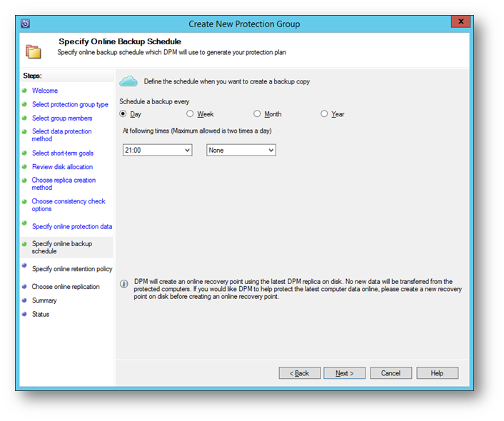
Task: Click 'At following times' maximum note
Action: [x=197, y=131]
